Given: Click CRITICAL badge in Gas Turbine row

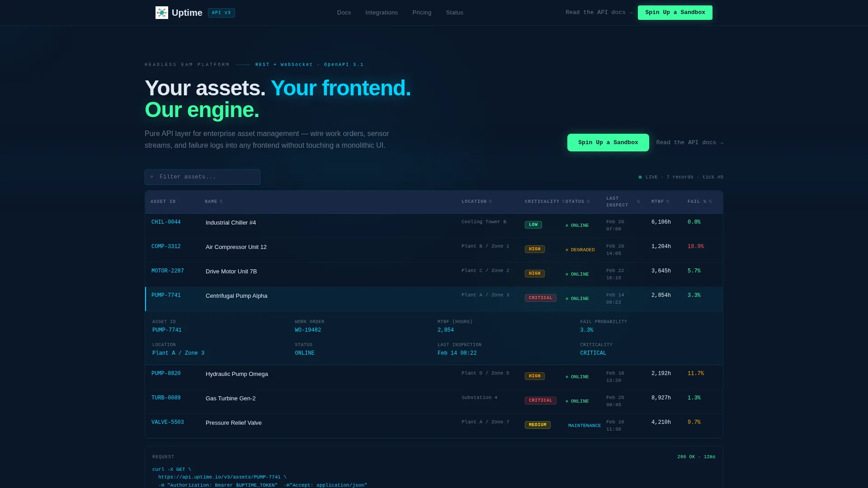Looking at the screenshot, I should tap(541, 400).
